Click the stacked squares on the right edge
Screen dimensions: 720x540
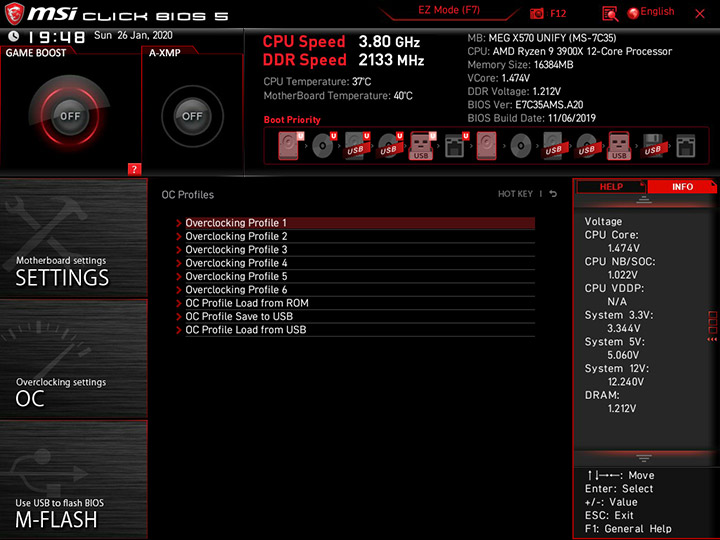click(x=712, y=322)
